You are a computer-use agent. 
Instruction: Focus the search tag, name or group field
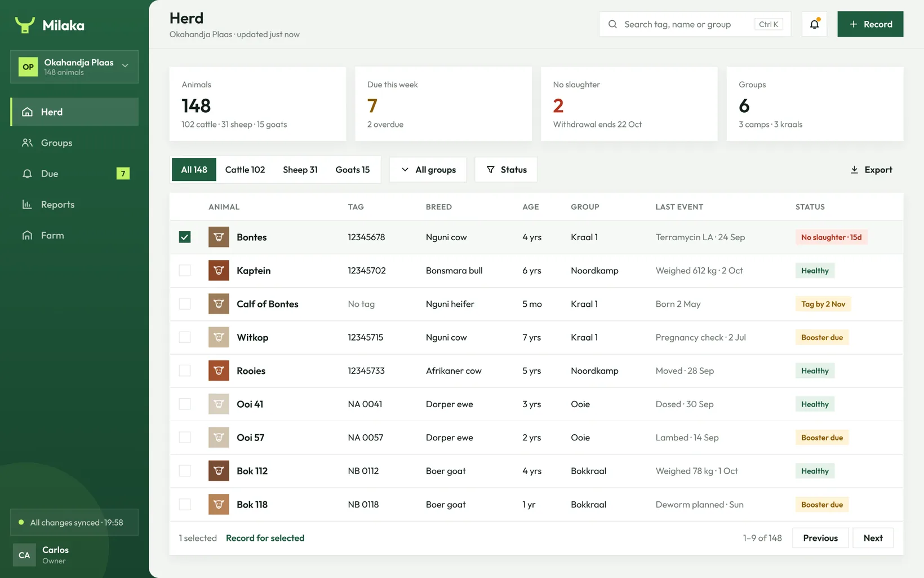click(695, 24)
